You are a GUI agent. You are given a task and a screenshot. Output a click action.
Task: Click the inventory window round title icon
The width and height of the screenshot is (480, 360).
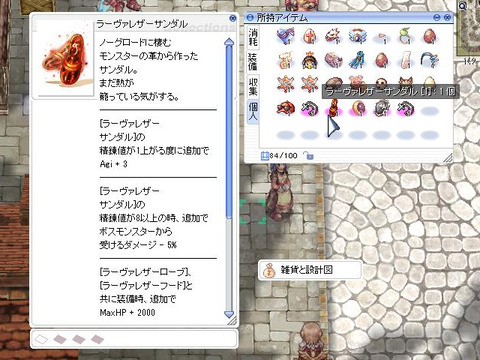[250, 17]
